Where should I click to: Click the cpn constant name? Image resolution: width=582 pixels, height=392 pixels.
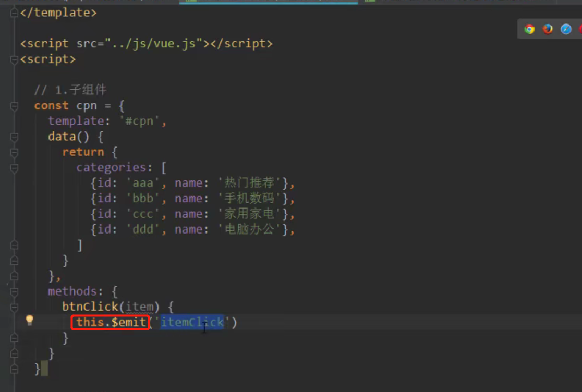pyautogui.click(x=87, y=106)
